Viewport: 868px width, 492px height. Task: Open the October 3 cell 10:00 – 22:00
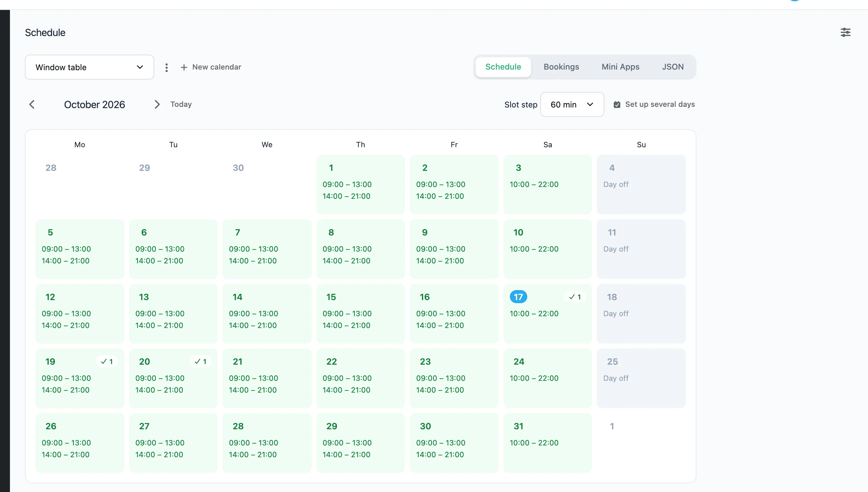pos(548,184)
